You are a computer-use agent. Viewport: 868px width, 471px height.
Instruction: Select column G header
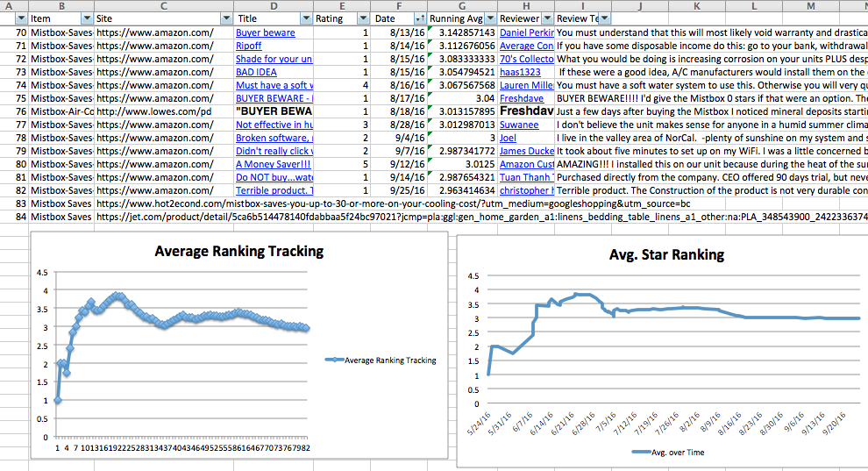462,6
